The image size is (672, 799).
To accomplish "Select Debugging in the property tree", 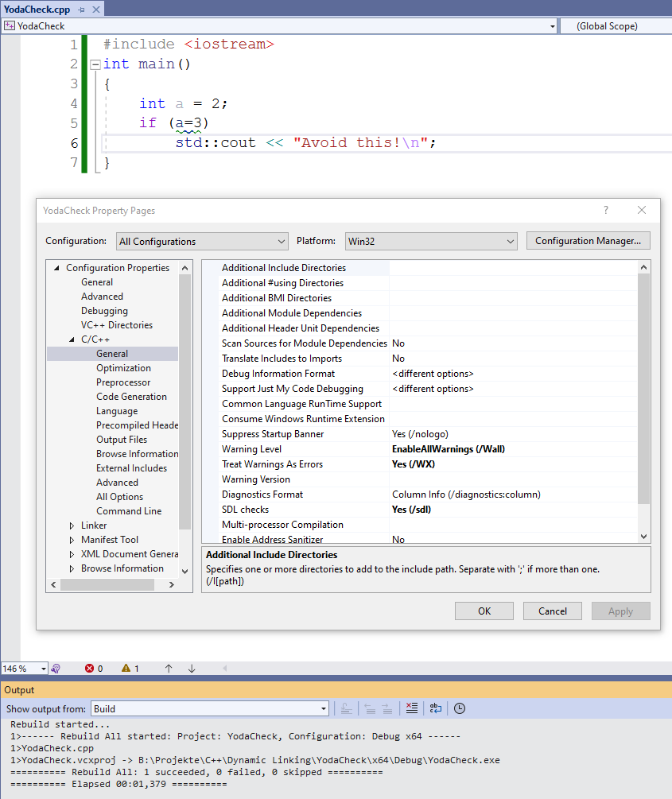I will coord(104,311).
